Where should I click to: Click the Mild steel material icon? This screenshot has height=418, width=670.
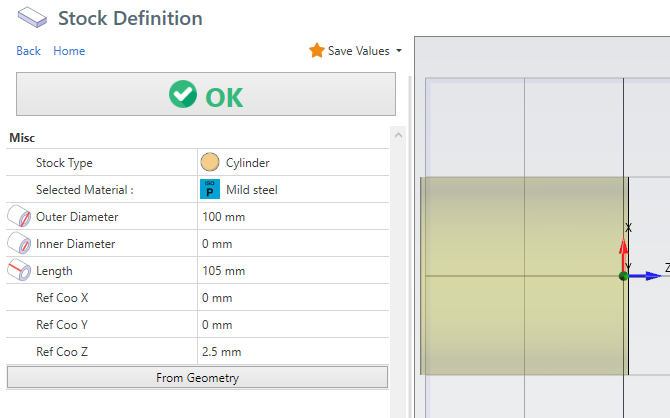(x=210, y=189)
